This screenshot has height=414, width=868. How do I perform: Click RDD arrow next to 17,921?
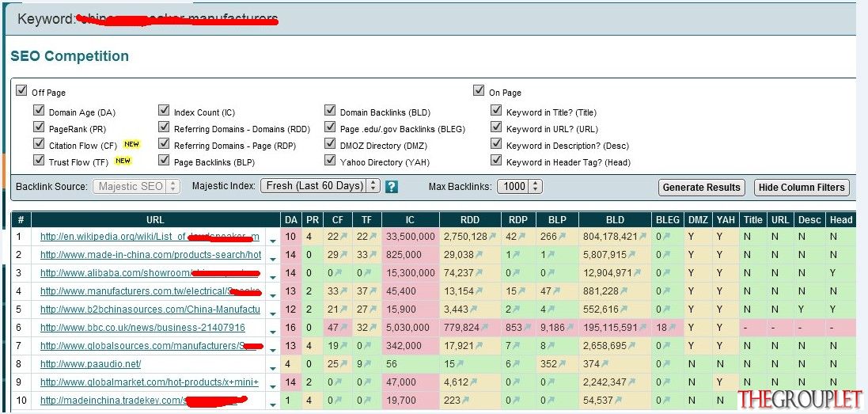pyautogui.click(x=478, y=346)
